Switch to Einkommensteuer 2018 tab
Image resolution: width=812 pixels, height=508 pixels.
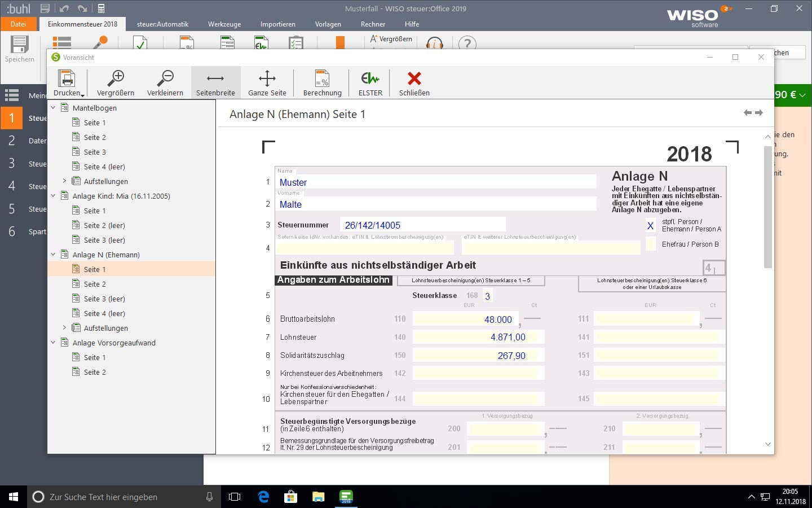tap(82, 24)
